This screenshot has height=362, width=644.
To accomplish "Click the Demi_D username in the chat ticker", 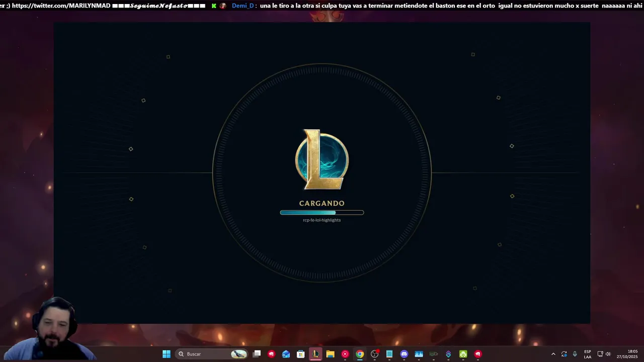I will point(243,6).
